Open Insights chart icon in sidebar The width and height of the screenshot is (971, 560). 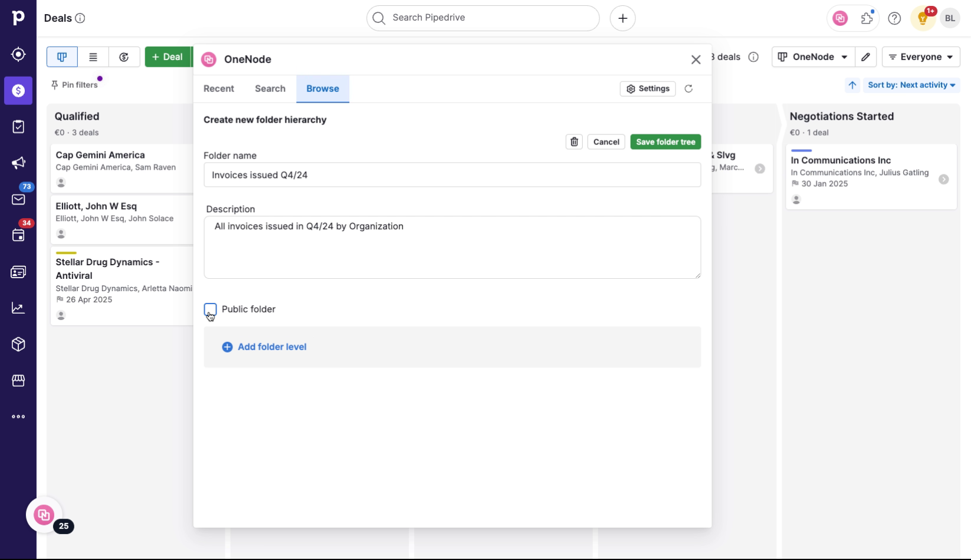coord(18,308)
